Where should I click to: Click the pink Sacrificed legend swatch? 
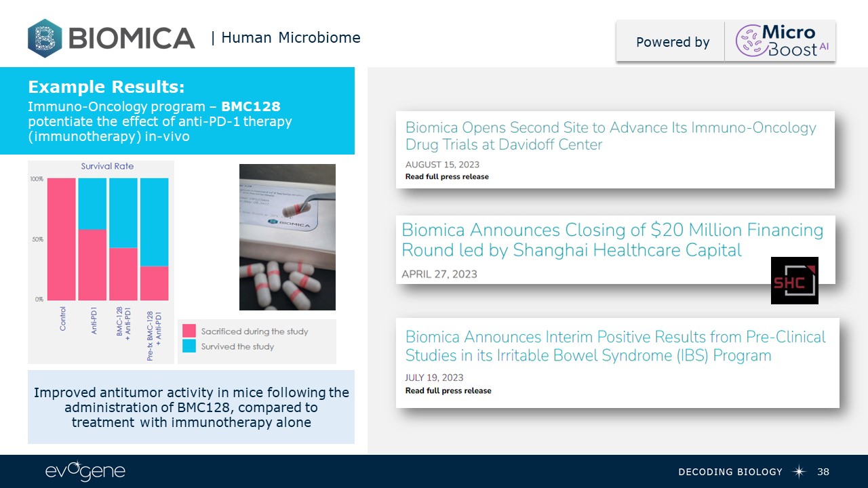tap(189, 331)
